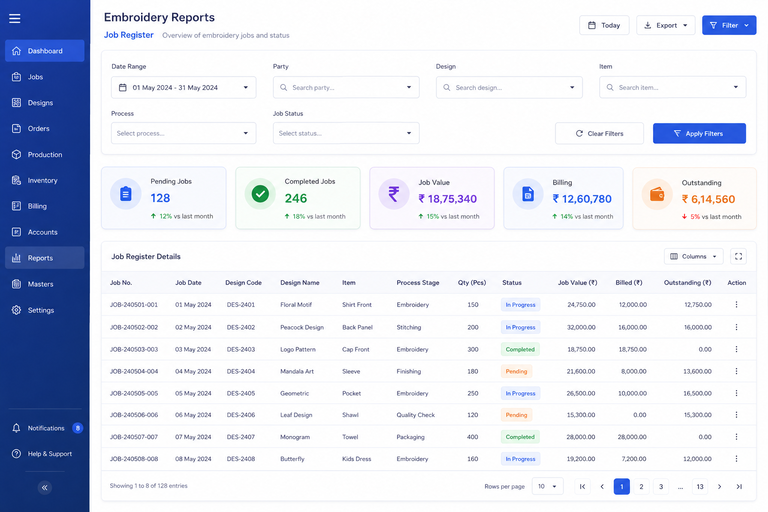Screen dimensions: 768x512
Task: Open row actions for JOB-240503-003
Action: point(736,349)
